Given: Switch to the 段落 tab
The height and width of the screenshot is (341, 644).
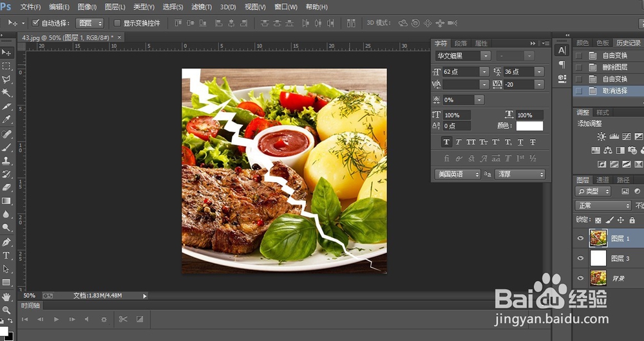Looking at the screenshot, I should 461,43.
